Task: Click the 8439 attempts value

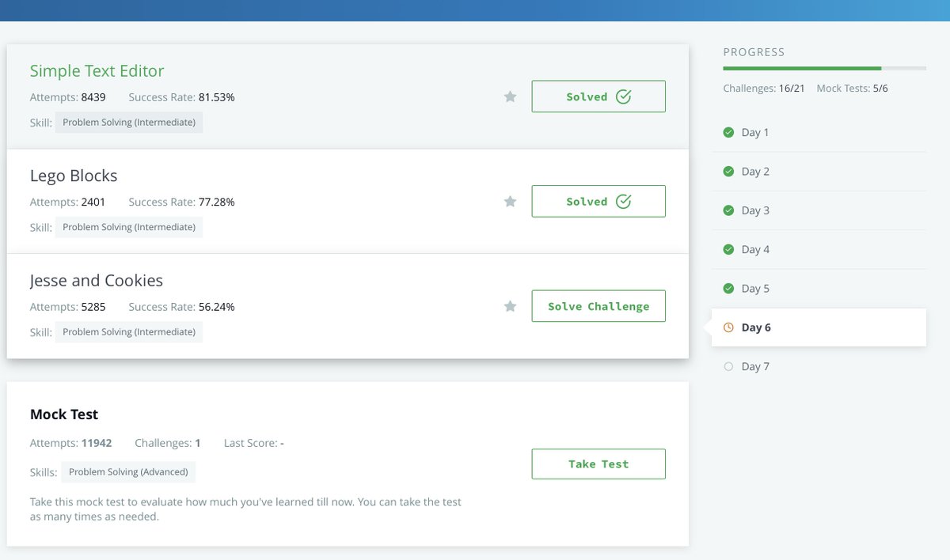Action: (93, 97)
